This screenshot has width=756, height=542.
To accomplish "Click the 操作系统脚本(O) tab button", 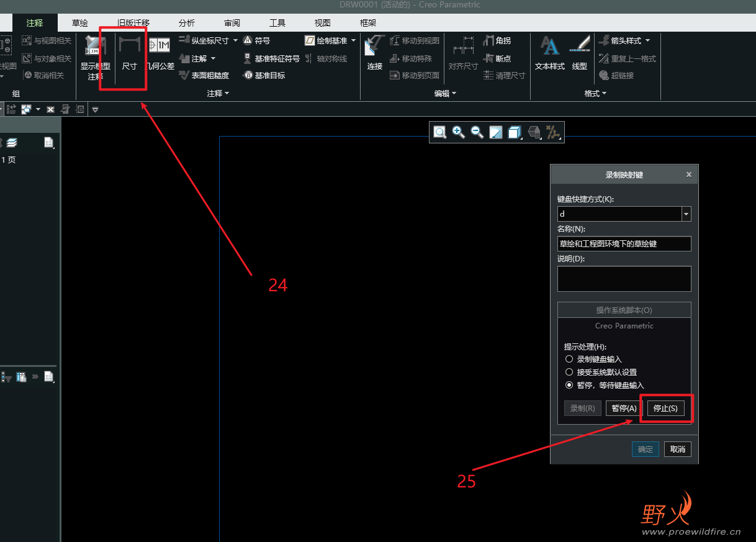I will pos(624,310).
